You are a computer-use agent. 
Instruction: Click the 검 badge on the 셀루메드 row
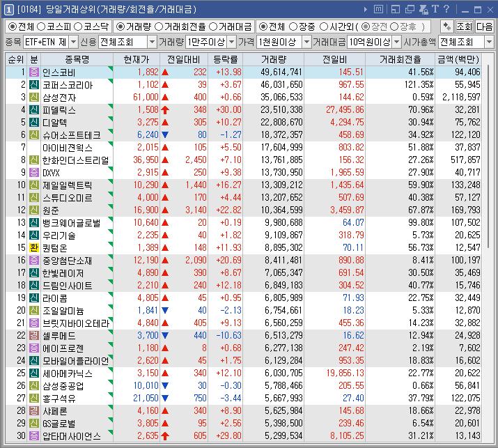click(34, 336)
